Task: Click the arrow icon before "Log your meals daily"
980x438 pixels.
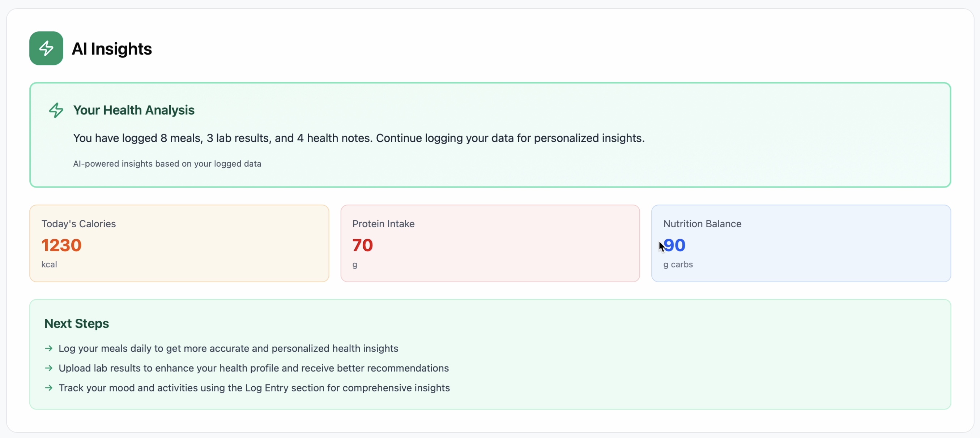Action: (49, 348)
